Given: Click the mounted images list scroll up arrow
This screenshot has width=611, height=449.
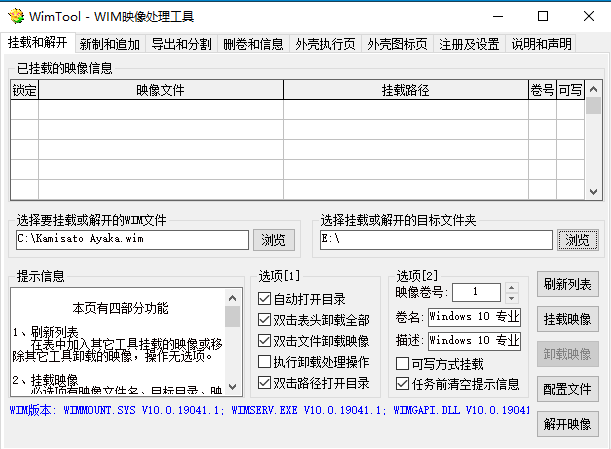Looking at the screenshot, I should point(593,89).
